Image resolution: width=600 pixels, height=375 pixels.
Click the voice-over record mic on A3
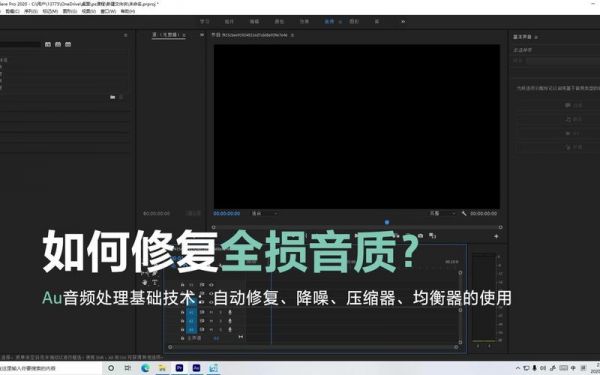230,329
